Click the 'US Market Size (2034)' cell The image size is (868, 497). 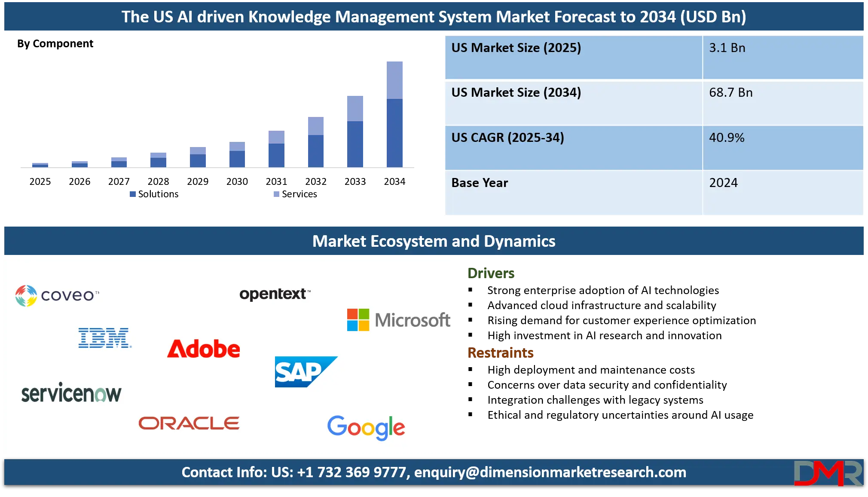(x=574, y=103)
